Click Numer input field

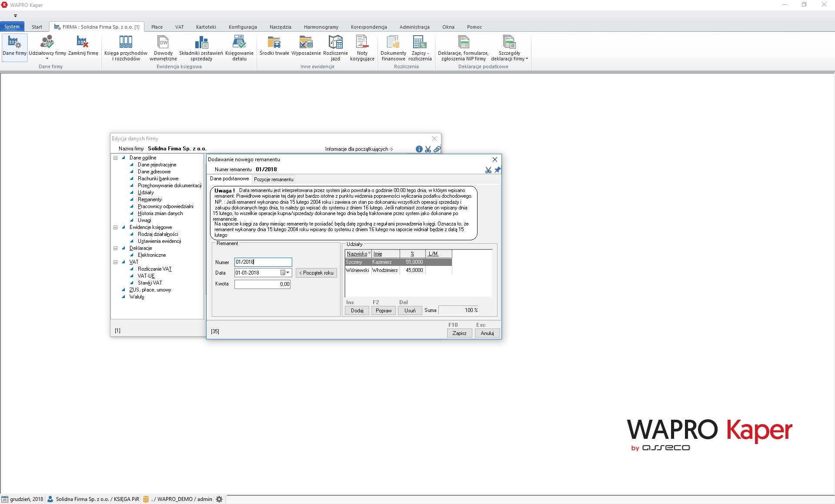[263, 262]
